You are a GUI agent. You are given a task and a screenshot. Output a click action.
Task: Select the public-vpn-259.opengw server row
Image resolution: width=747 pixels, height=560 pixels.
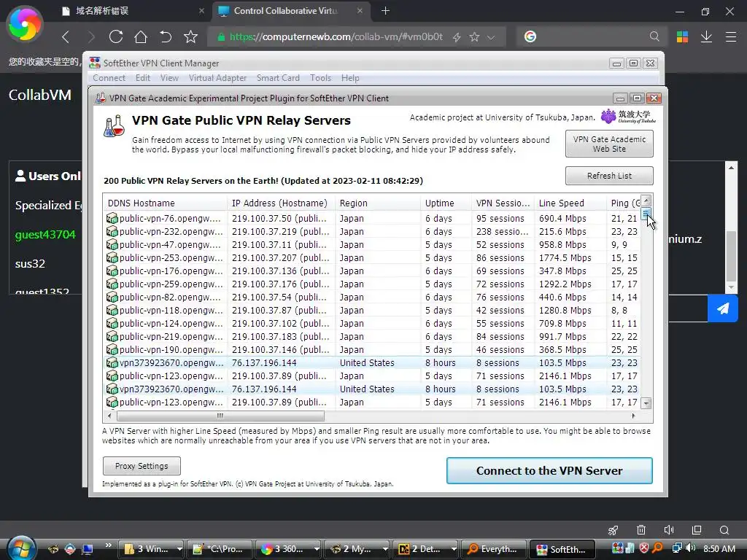pos(371,284)
